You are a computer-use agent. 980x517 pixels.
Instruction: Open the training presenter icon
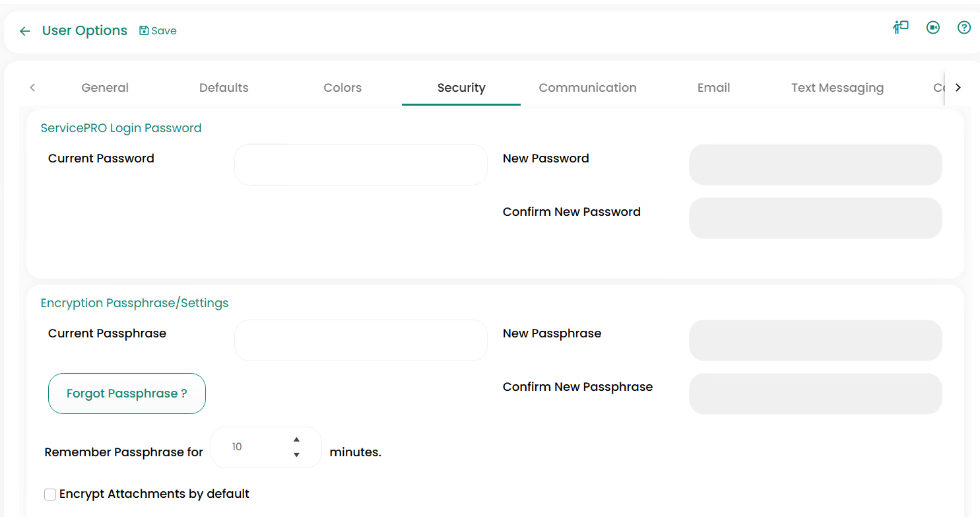pyautogui.click(x=901, y=27)
